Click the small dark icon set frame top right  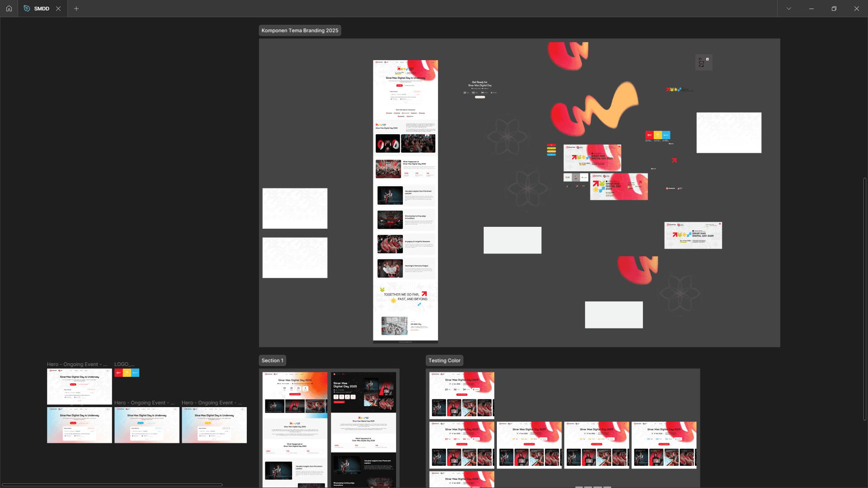tap(703, 62)
